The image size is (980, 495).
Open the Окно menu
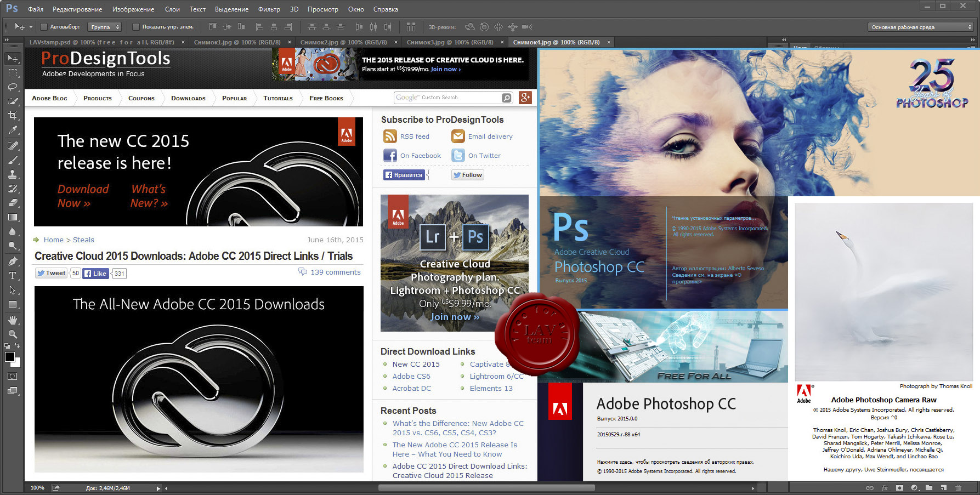(356, 9)
